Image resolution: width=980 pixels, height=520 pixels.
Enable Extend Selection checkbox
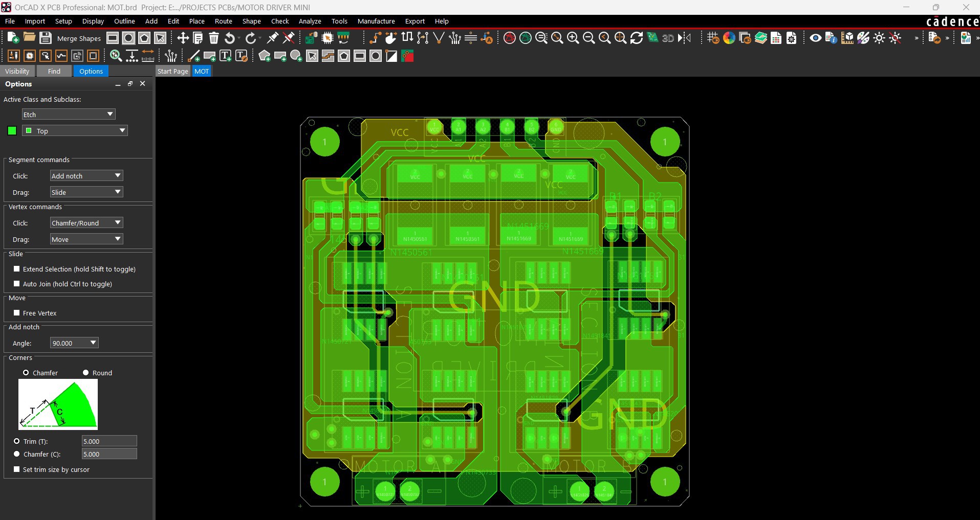pyautogui.click(x=17, y=269)
